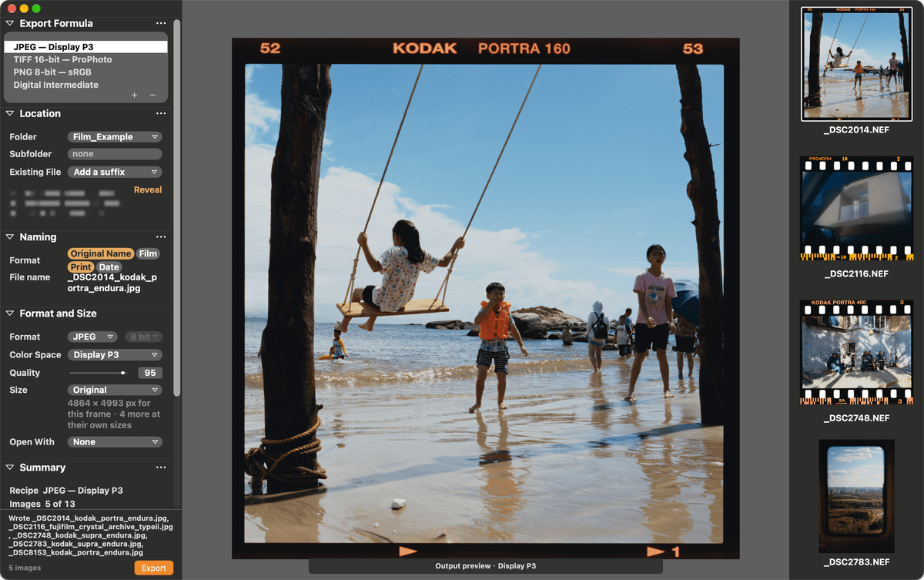Screen dimensions: 924x580
Task: Open Existing File dropdown Add a suffix
Action: coord(115,172)
